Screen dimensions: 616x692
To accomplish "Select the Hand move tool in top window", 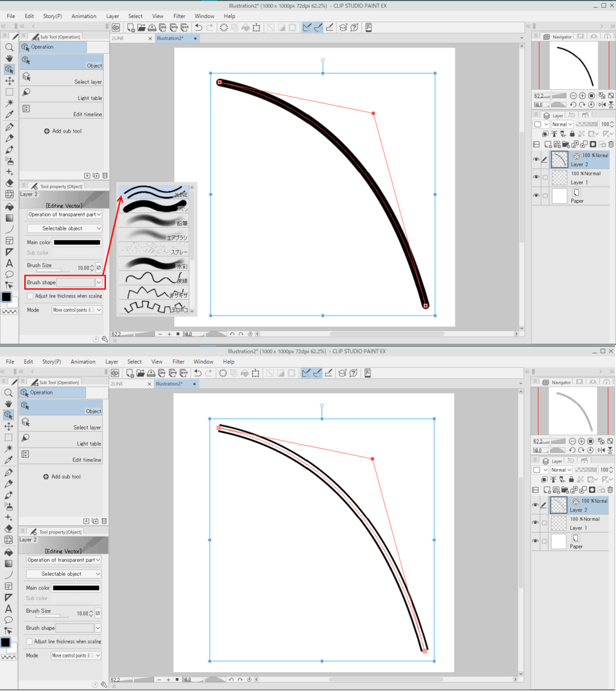I will pyautogui.click(x=9, y=58).
